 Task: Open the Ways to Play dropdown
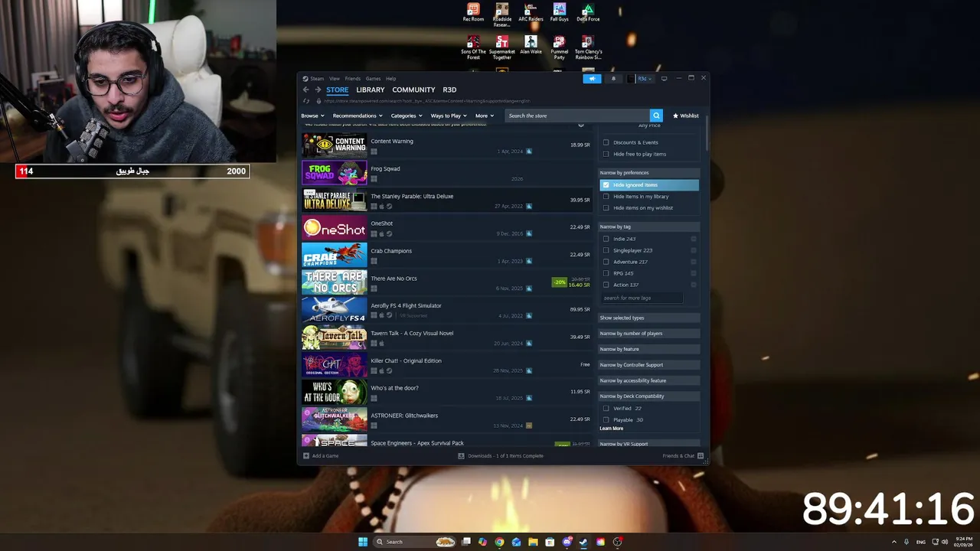click(448, 116)
